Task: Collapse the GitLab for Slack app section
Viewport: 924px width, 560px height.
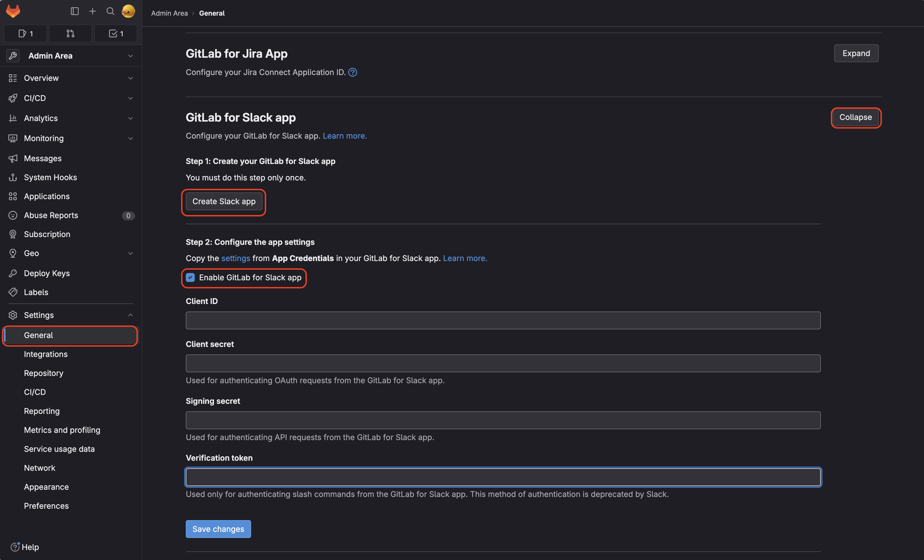Action: tap(855, 117)
